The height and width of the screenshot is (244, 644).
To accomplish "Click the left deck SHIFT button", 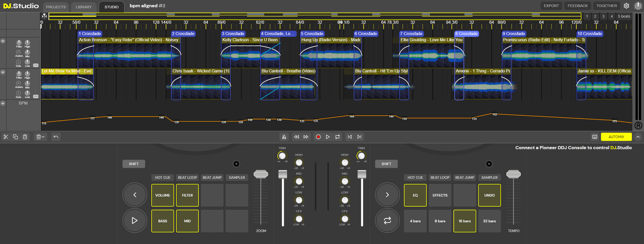I will [134, 164].
